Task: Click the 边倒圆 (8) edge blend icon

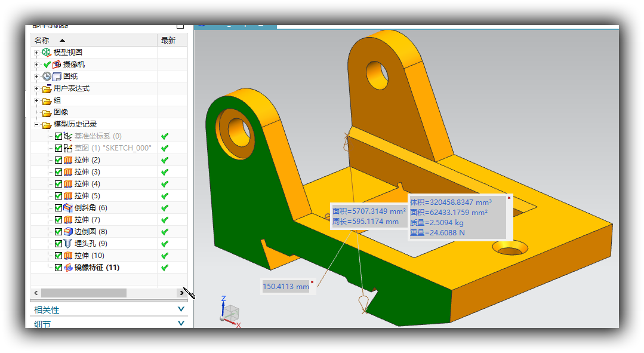Action: pyautogui.click(x=68, y=232)
